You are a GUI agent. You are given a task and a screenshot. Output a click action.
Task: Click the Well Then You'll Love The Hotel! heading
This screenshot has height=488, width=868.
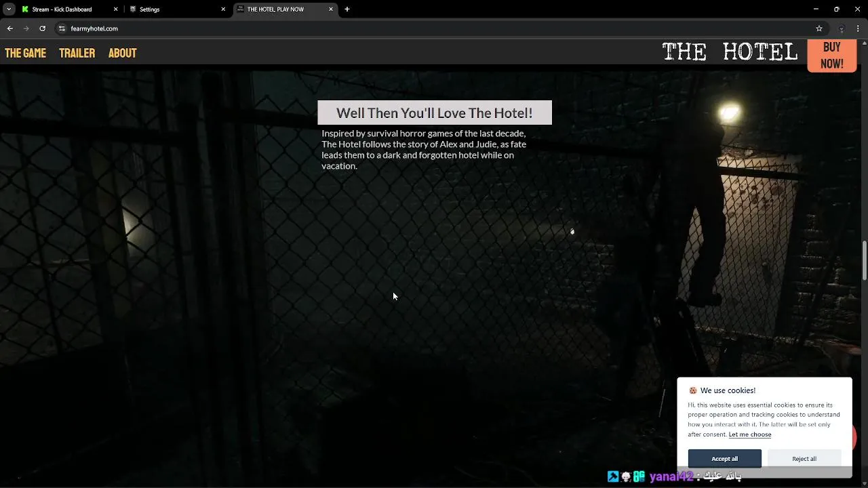click(435, 113)
